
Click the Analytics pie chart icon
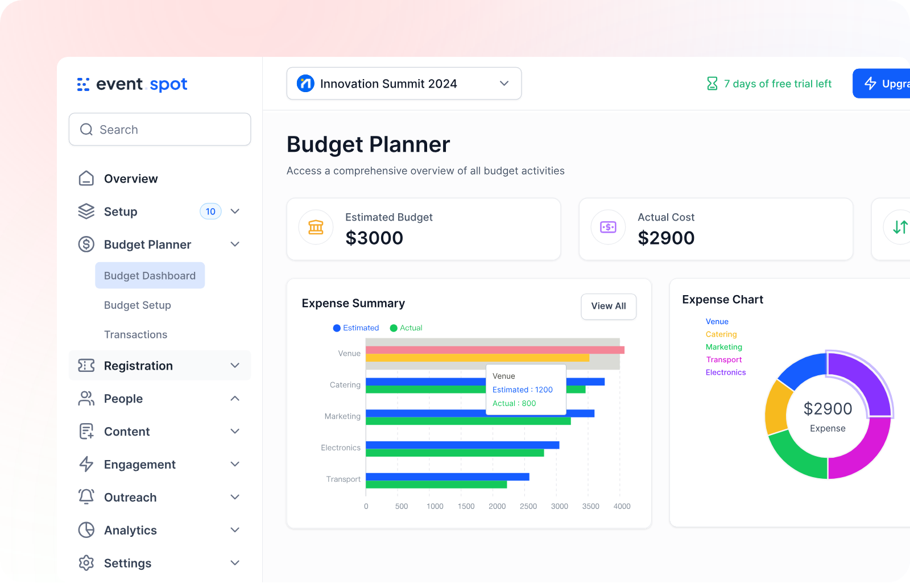point(86,530)
